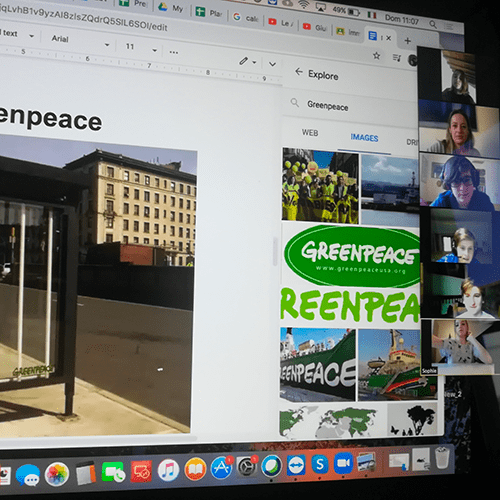Screen dimensions: 500x500
Task: Click the pencil editing mode icon
Action: pyautogui.click(x=243, y=61)
